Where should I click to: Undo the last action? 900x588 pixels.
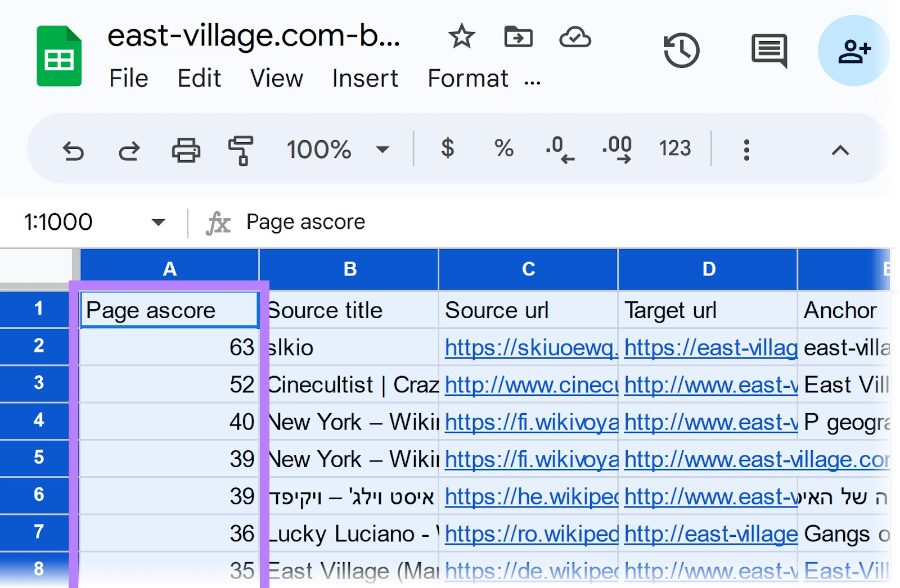(73, 150)
